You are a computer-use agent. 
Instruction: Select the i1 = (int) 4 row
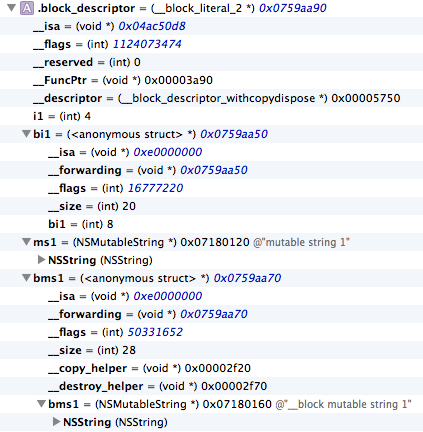(x=211, y=116)
